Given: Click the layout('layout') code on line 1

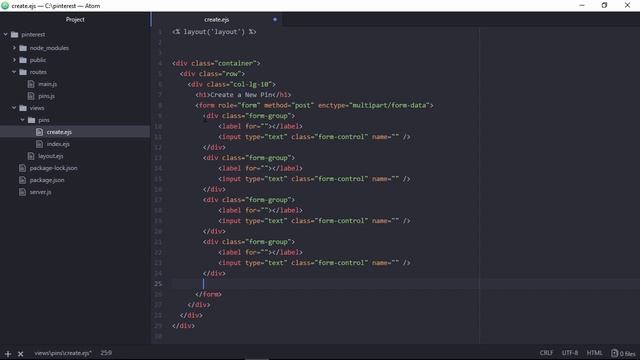Looking at the screenshot, I should (214, 32).
